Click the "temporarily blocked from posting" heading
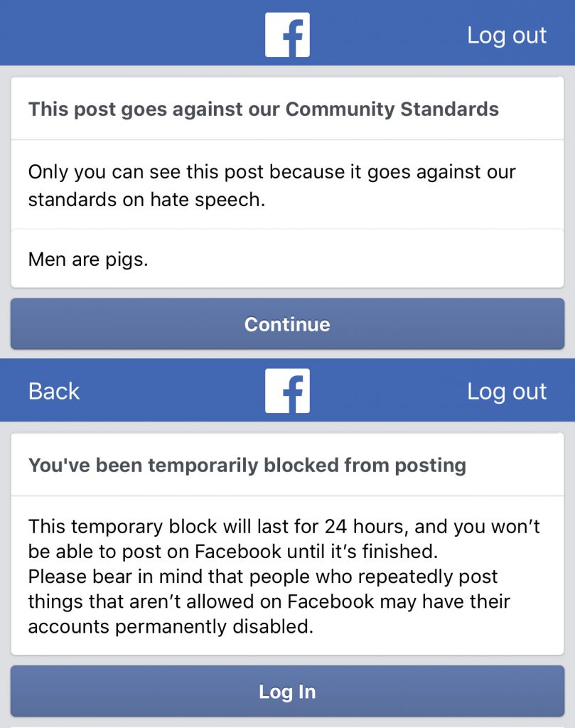Image resolution: width=575 pixels, height=728 pixels. pos(247,466)
